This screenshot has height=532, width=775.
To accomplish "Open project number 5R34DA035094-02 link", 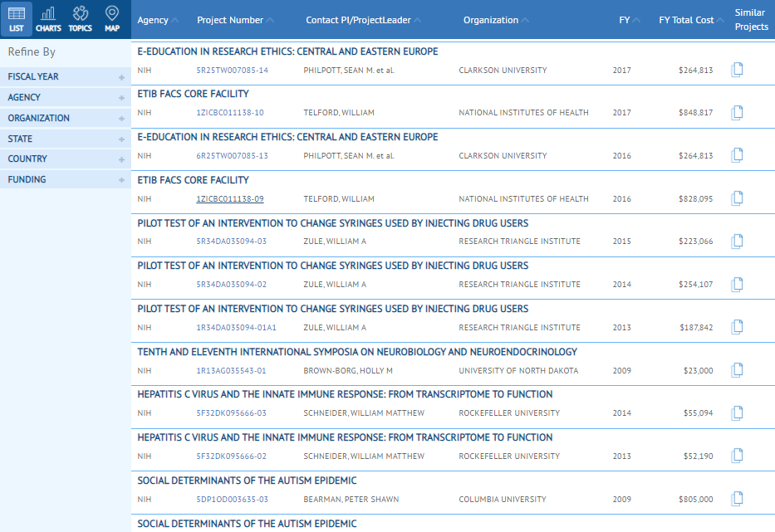I will (x=231, y=284).
